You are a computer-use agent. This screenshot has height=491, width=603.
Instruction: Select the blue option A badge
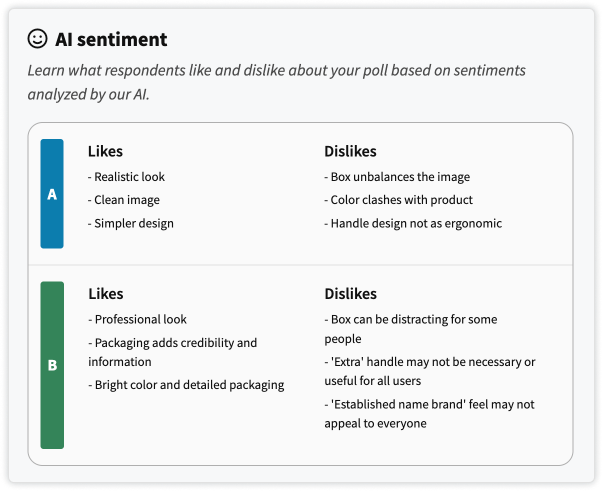pyautogui.click(x=52, y=194)
